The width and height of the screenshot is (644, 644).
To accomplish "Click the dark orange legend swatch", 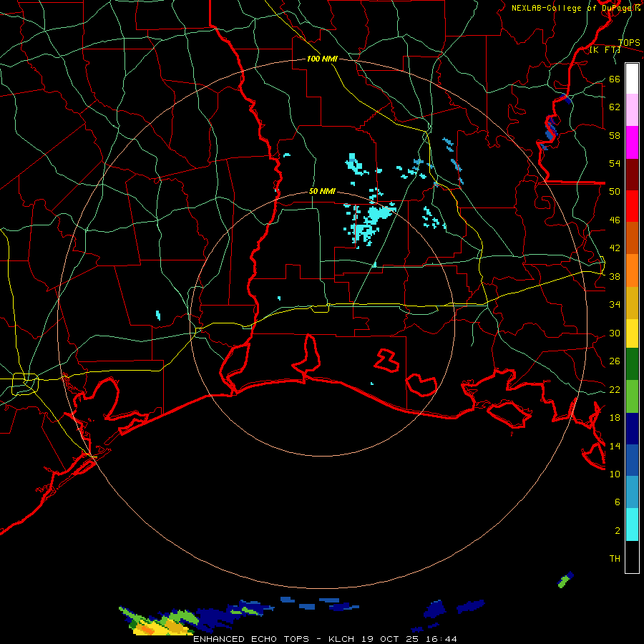I will pos(632,238).
